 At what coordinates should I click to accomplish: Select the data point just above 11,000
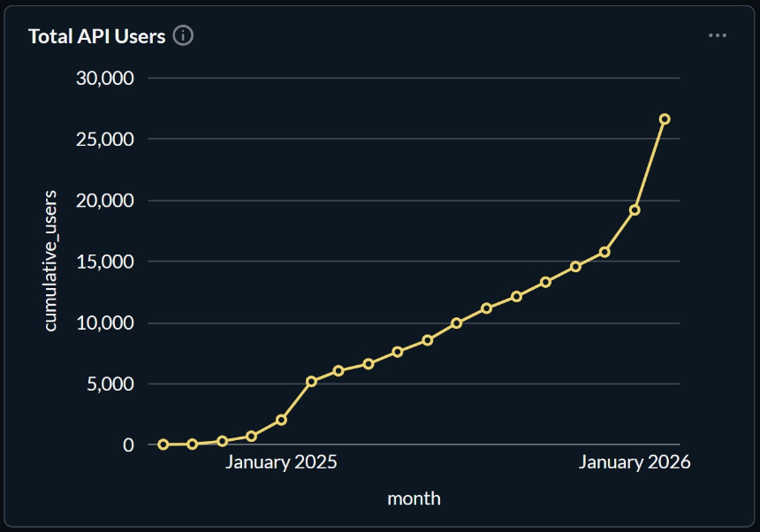tap(487, 308)
